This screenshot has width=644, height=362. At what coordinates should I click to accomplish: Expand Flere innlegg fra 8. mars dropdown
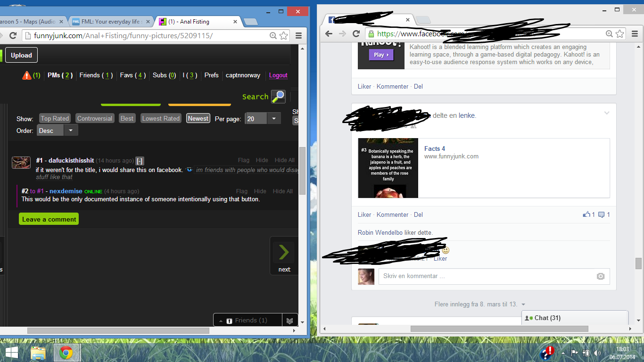pos(480,304)
